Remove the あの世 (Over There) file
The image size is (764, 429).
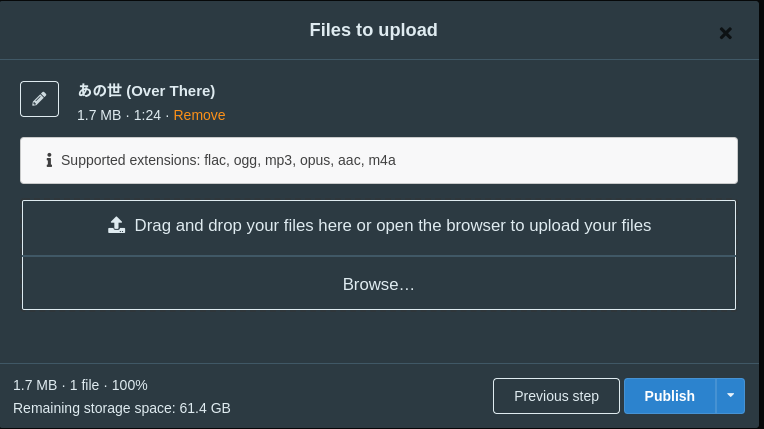199,115
